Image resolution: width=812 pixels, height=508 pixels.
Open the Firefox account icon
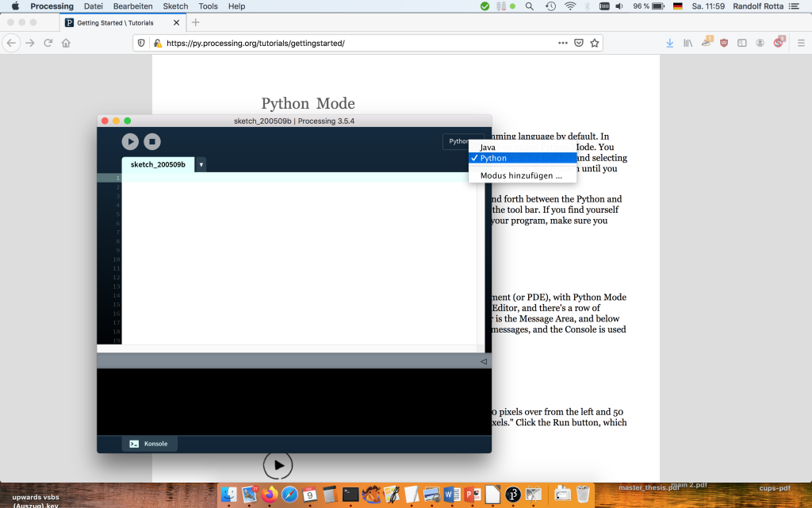tap(760, 42)
